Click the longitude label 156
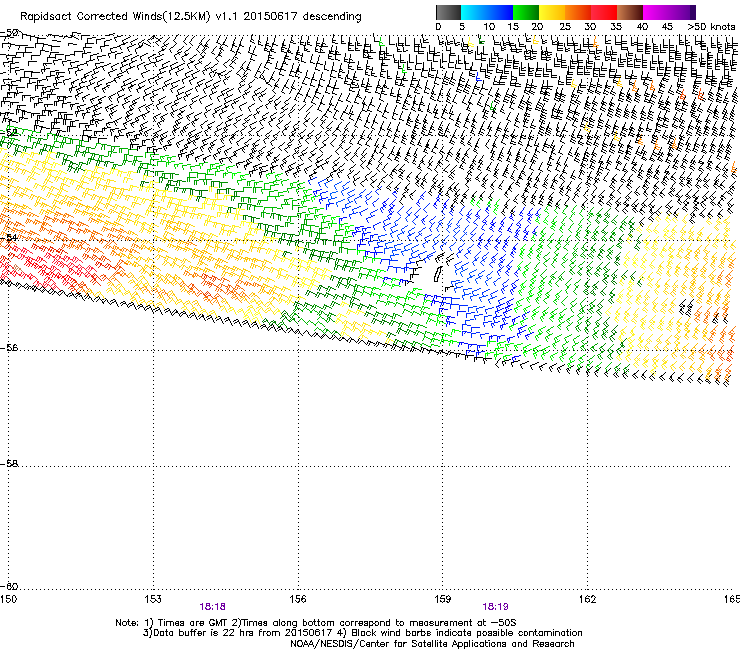The height and width of the screenshot is (650, 740). point(298,599)
